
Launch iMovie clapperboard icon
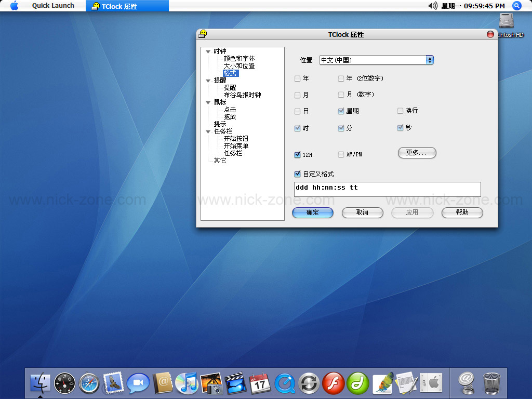[235, 383]
